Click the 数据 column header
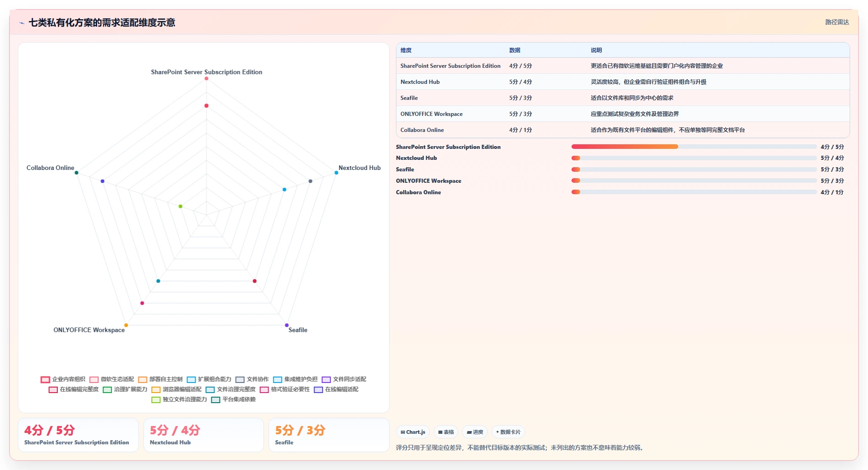This screenshot has width=868, height=470. (515, 50)
